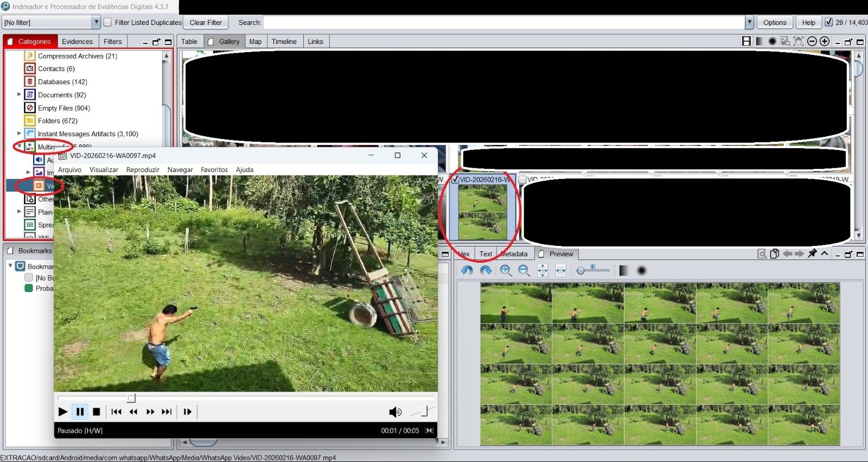Toggle the Filter Listed Duplicates checkbox
This screenshot has width=868, height=462.
(x=107, y=22)
